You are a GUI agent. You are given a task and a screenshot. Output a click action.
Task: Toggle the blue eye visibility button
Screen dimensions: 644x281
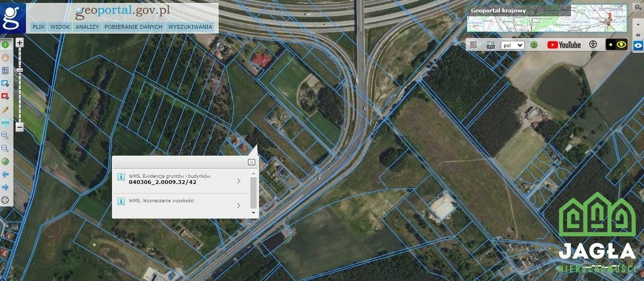(x=638, y=46)
